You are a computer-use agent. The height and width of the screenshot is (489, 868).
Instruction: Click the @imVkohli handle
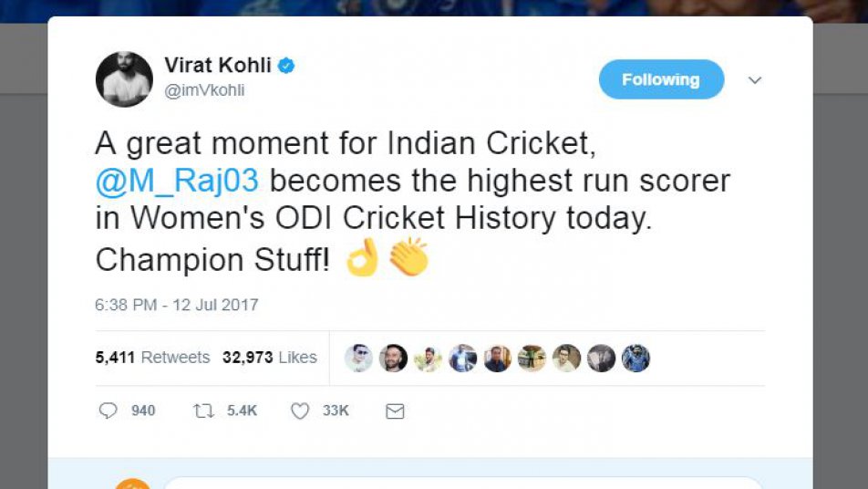coord(204,90)
